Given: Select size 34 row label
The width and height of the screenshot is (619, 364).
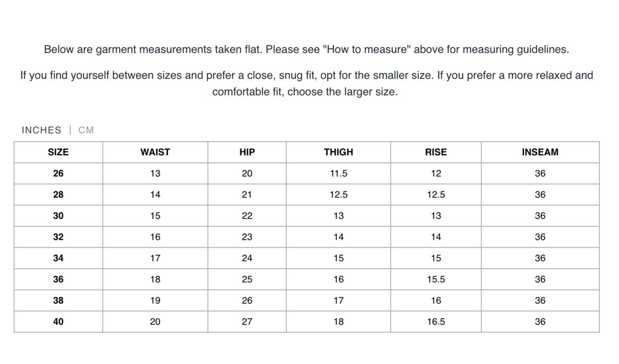Looking at the screenshot, I should (58, 258).
